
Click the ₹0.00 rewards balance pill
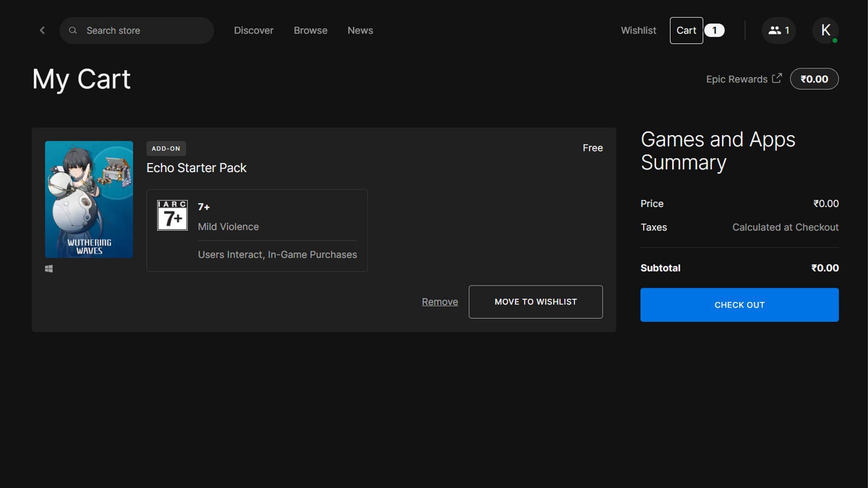814,79
